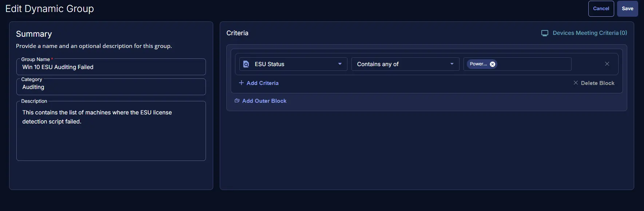The height and width of the screenshot is (211, 644).
Task: Select the 'Power...' value chip label
Action: pyautogui.click(x=478, y=64)
